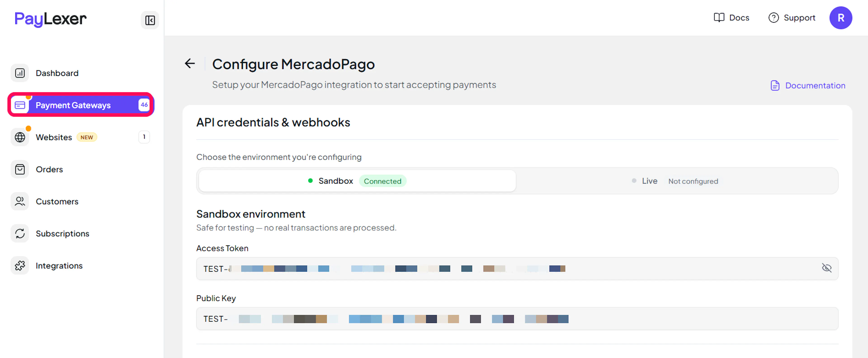The height and width of the screenshot is (358, 868).
Task: Click the Orders bag icon
Action: (20, 169)
